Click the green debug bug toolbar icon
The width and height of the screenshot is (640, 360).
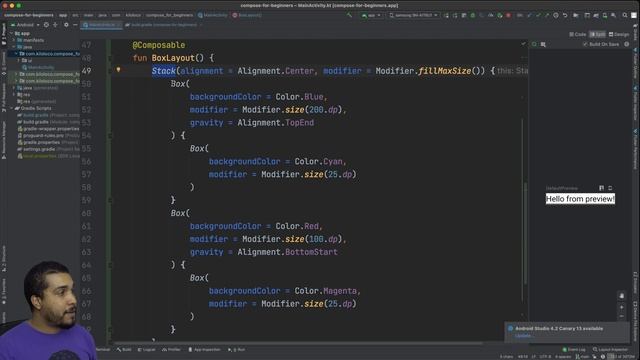(x=473, y=15)
